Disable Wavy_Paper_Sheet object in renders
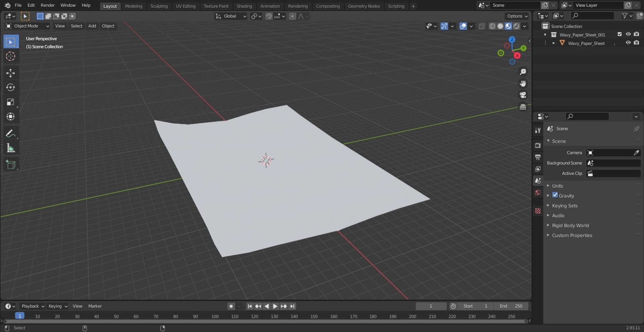This screenshot has width=644, height=332. (x=636, y=43)
